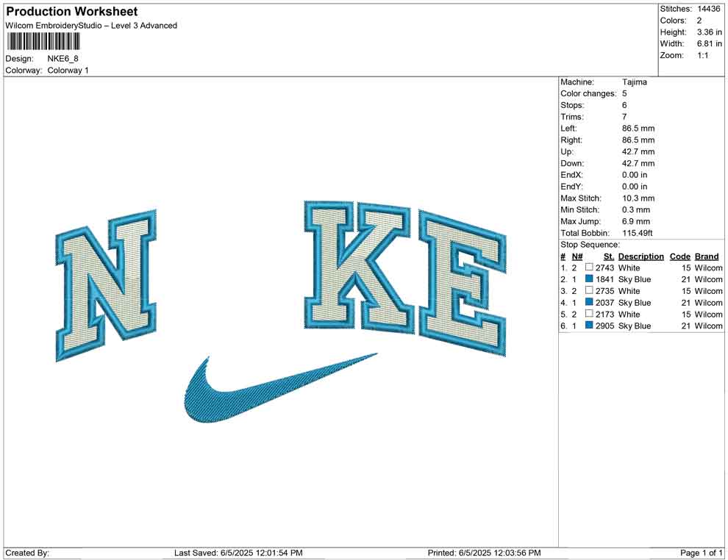Click the Min Stitch value 0.3 mm

pos(636,209)
